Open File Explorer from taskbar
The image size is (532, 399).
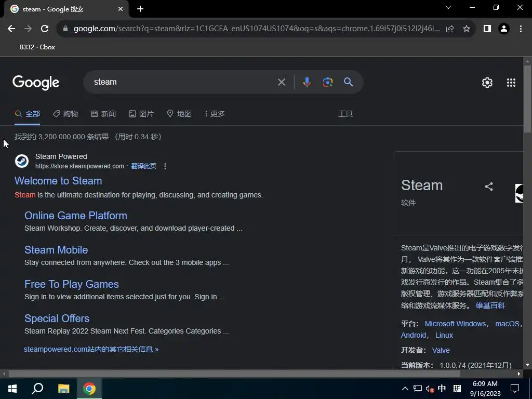pos(63,389)
